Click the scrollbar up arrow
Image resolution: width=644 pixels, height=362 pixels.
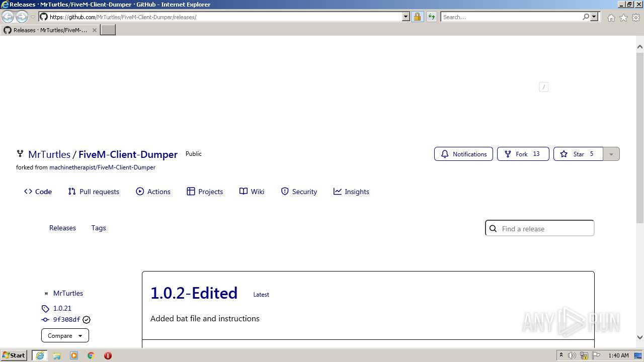[640, 47]
